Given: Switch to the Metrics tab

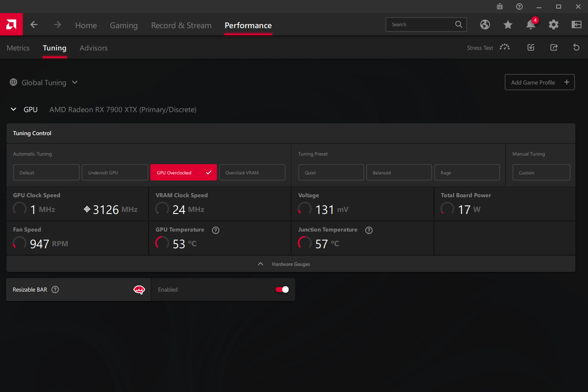Looking at the screenshot, I should 18,48.
